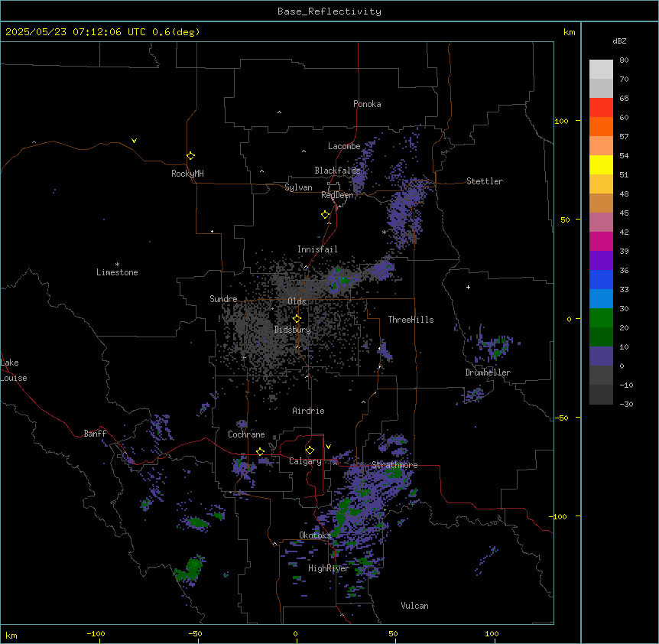This screenshot has height=644, width=659.
Task: Click the white asterisk above Limestone
Action: click(117, 265)
